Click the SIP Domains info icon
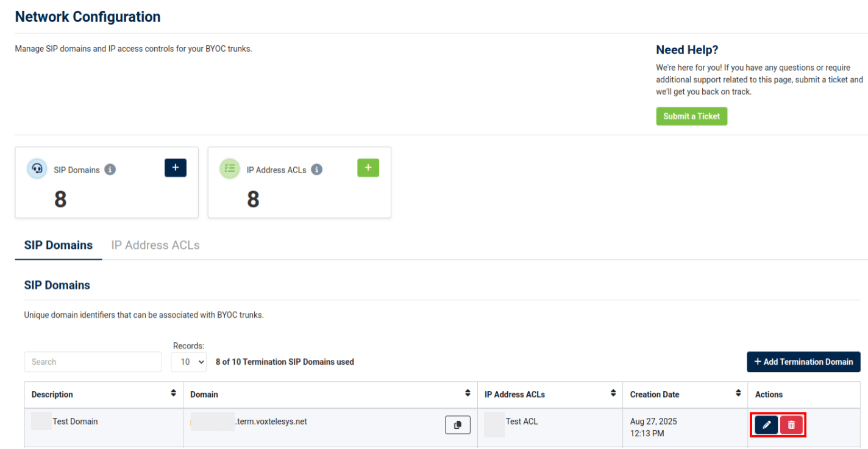The width and height of the screenshot is (868, 449). point(110,170)
